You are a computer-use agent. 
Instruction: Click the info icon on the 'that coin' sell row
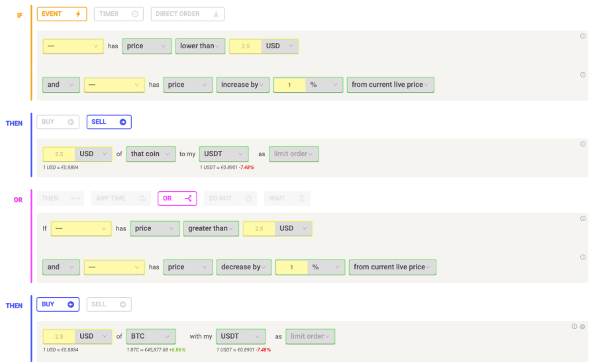(583, 144)
